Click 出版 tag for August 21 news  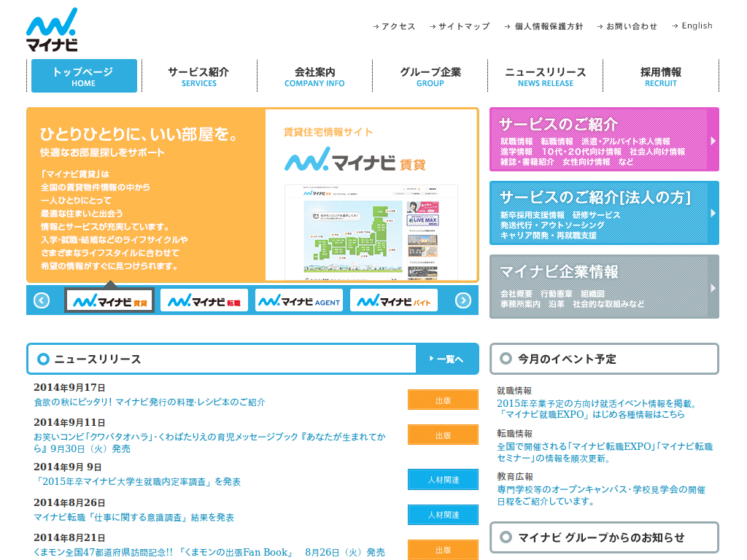point(443,550)
